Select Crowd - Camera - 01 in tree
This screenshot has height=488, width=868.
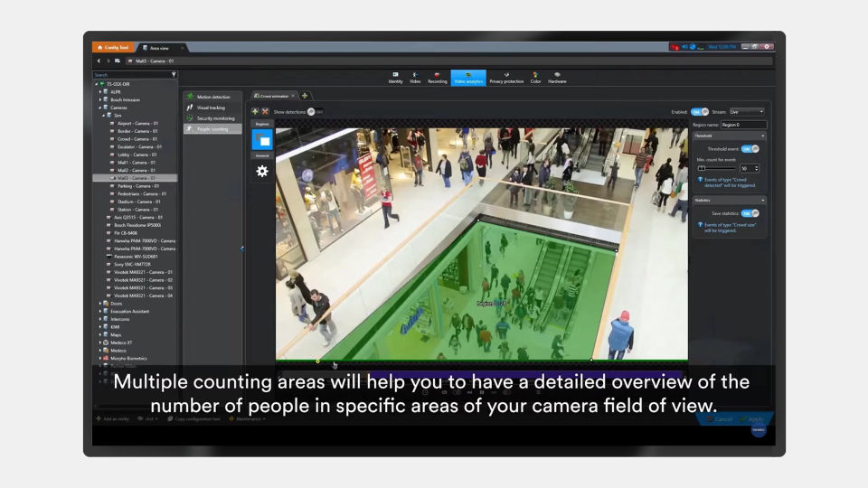pyautogui.click(x=137, y=139)
